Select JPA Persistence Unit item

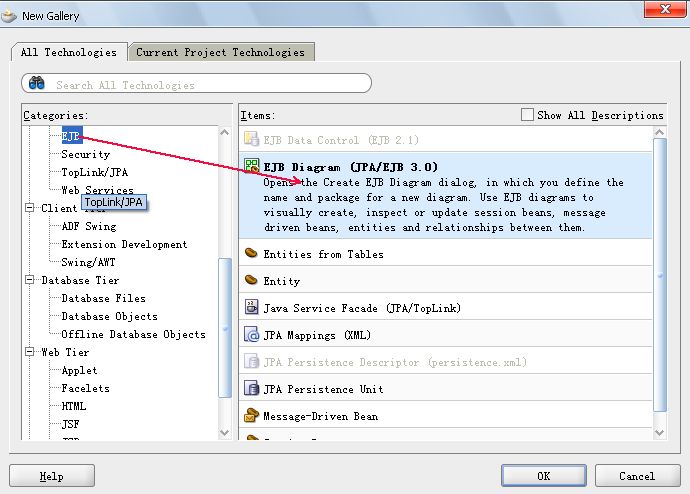445,388
